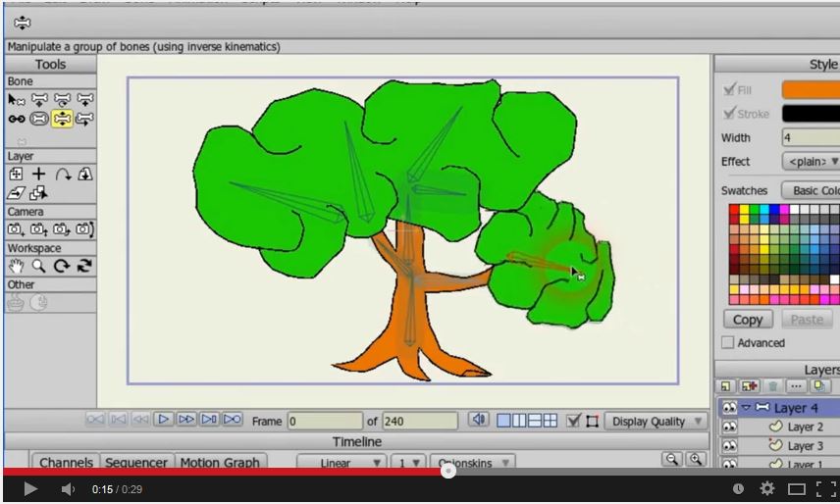
Task: Toggle the Stroke checkbox
Action: tap(729, 113)
